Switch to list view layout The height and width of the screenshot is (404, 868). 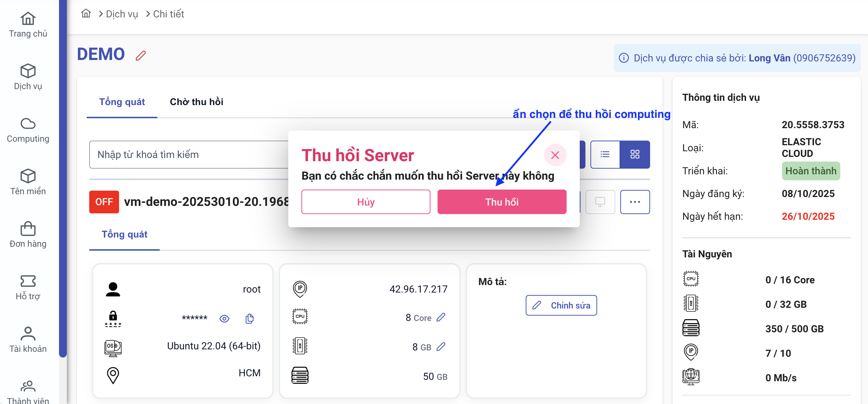coord(605,154)
